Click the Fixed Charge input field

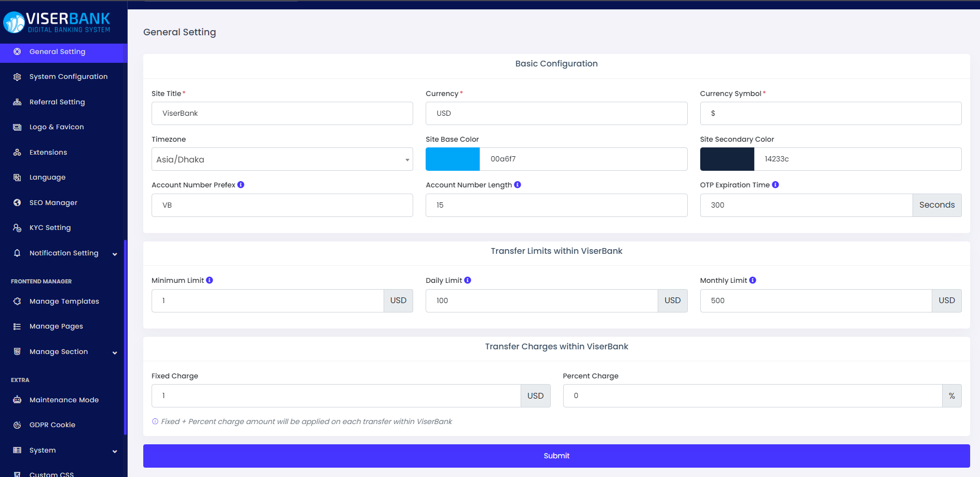coord(336,396)
